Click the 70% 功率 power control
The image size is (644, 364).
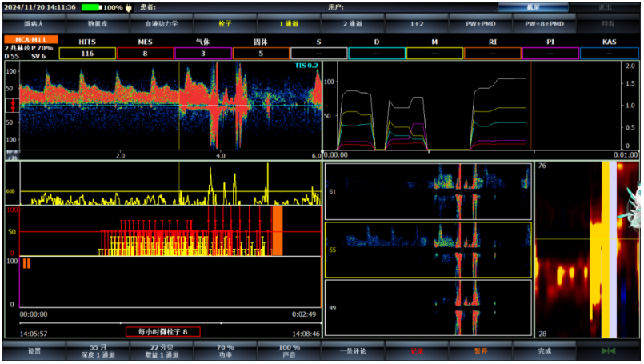[x=225, y=351]
